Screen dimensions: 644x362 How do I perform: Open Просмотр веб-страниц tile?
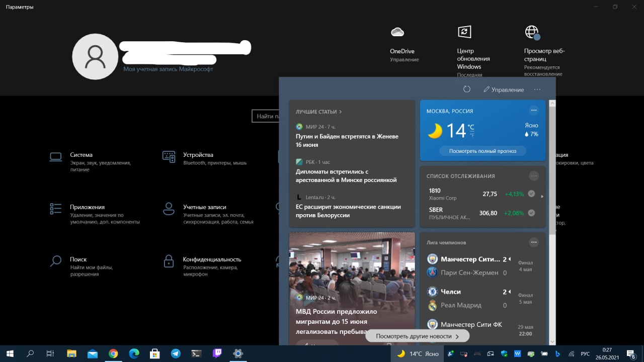[x=544, y=51]
